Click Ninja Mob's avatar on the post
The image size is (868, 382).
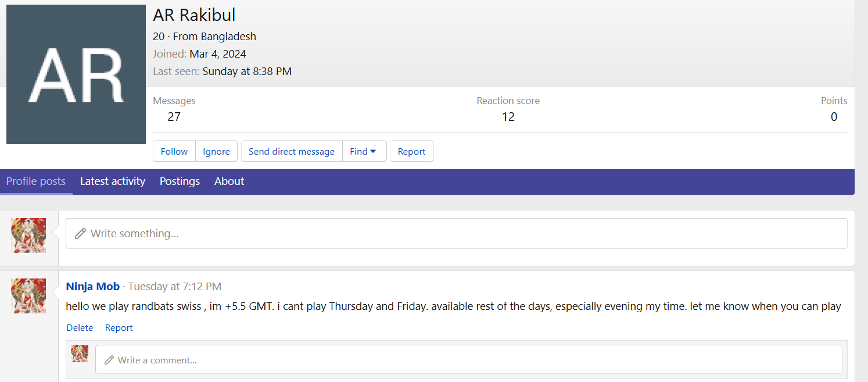28,296
